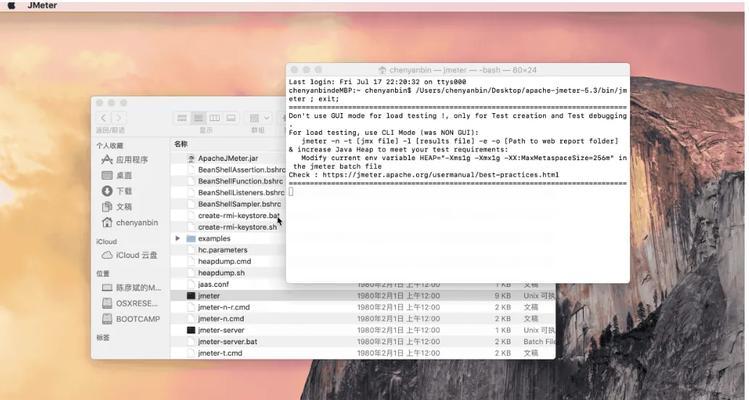The width and height of the screenshot is (749, 400).
Task: Click the Terminal window title bar
Action: tap(458, 70)
